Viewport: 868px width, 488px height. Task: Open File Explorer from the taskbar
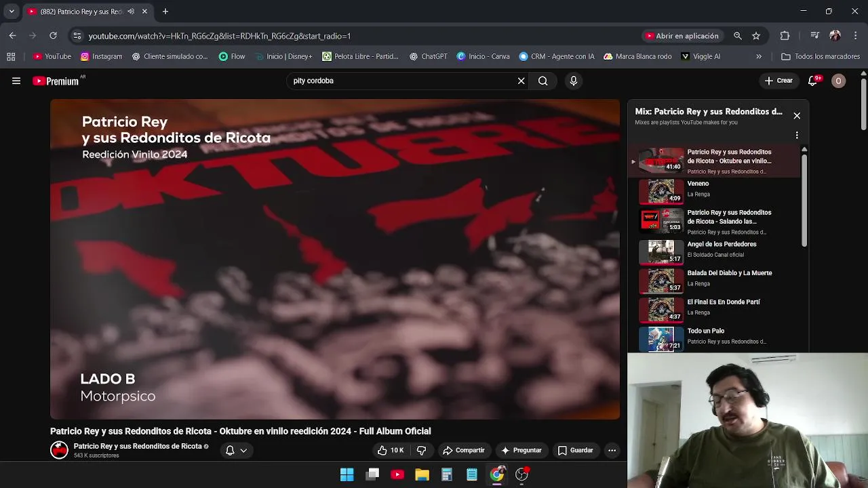point(422,474)
